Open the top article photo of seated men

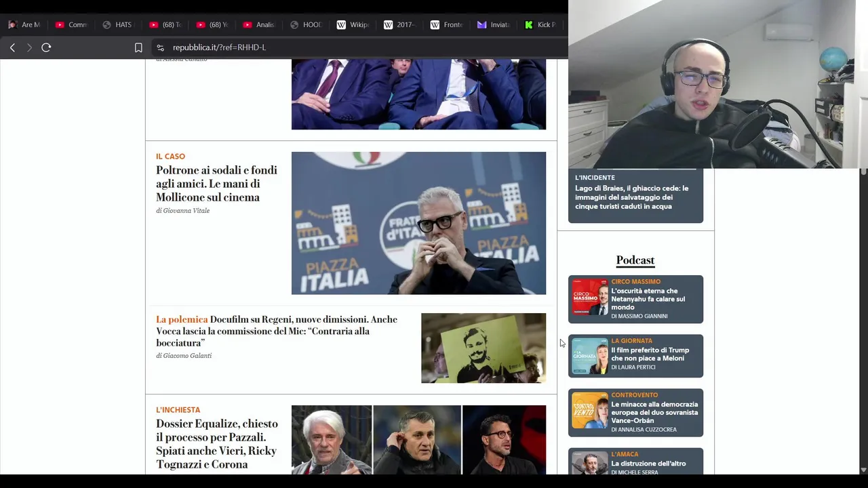(418, 94)
